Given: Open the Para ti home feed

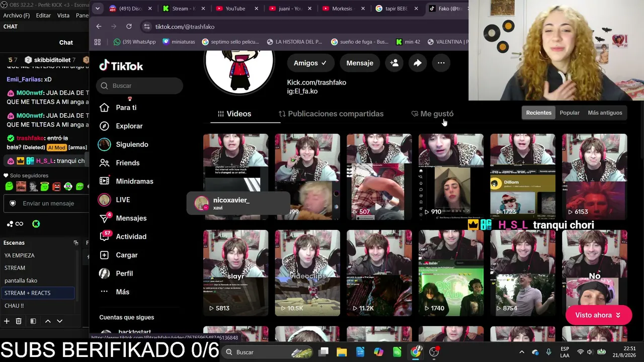Looking at the screenshot, I should [118, 108].
